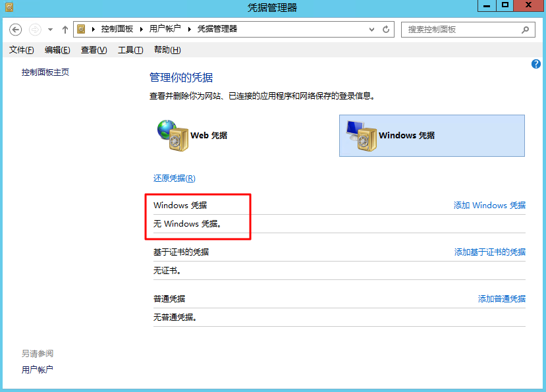Screen dimensions: 546x392
Task: Select the 凭据管理器 breadcrumb
Action: coord(217,29)
